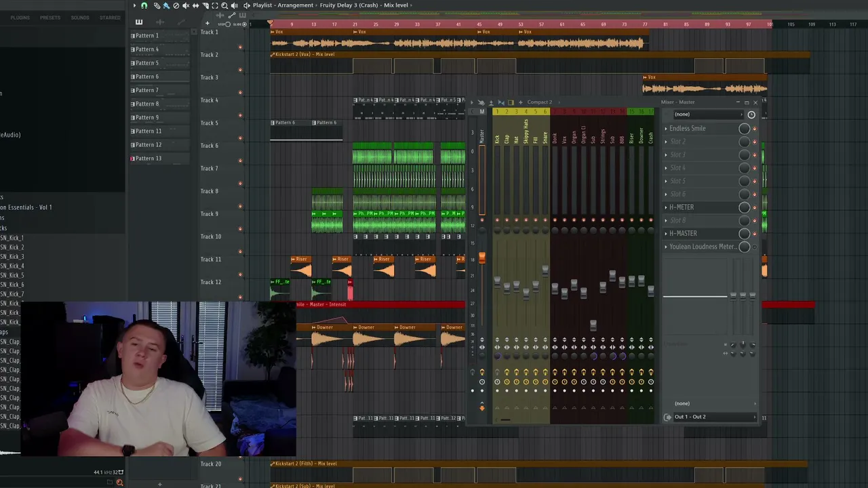This screenshot has width=868, height=488.
Task: Click the Master mixer track volume fader
Action: 482,258
